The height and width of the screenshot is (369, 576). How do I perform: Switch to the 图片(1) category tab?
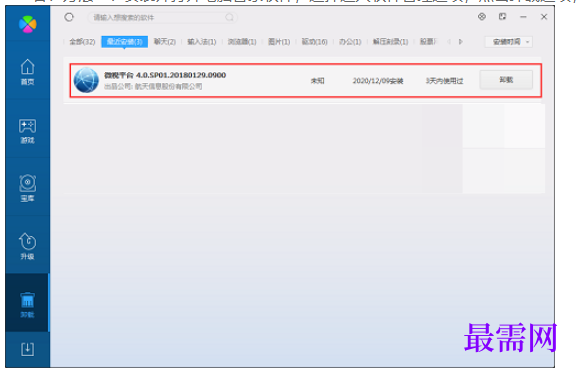click(x=279, y=42)
